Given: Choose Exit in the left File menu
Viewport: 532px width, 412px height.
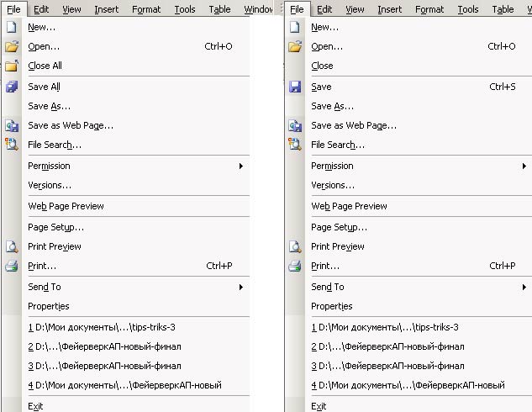Looking at the screenshot, I should tap(34, 406).
